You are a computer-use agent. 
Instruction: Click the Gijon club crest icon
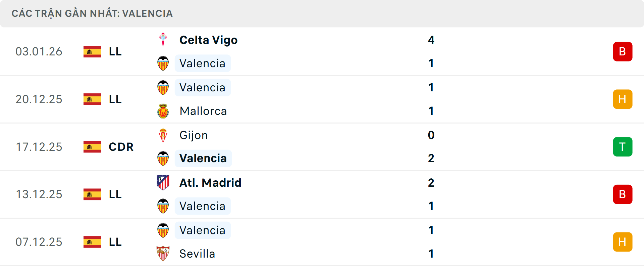[x=163, y=135]
